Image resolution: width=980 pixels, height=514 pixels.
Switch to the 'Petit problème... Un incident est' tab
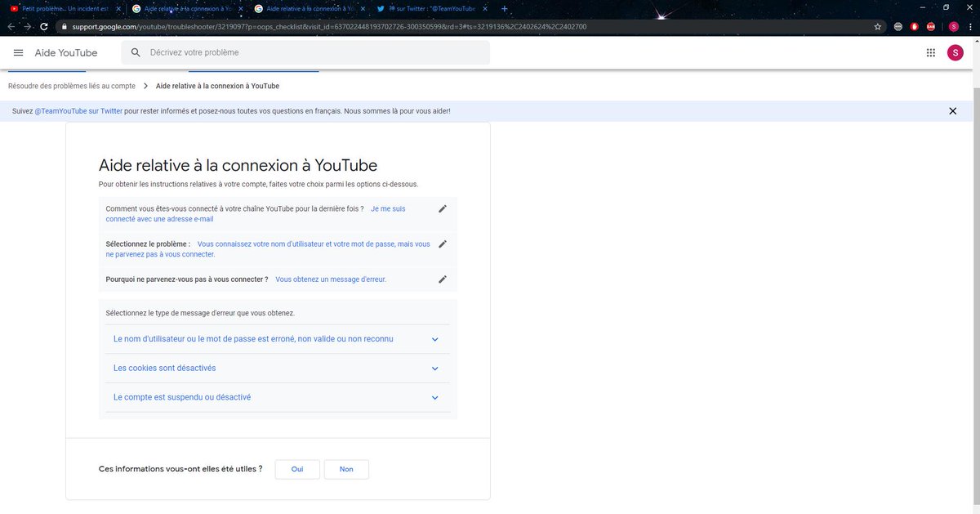click(65, 8)
